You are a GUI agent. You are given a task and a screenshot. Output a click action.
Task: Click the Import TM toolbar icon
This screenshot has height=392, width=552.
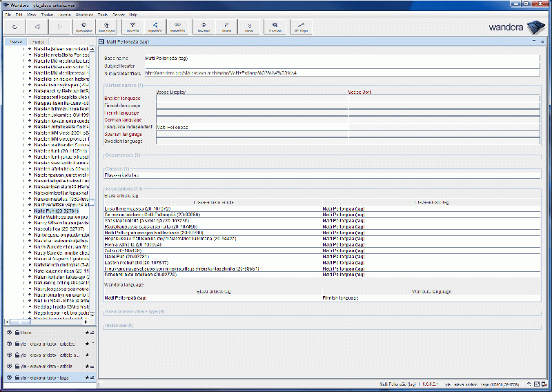(132, 27)
